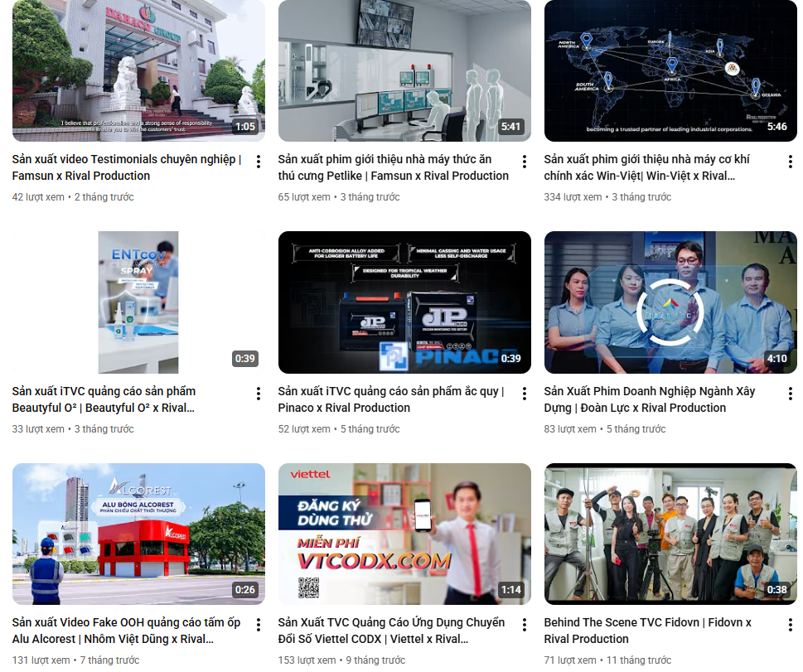
Task: Click the 5:46 duration badge
Action: tap(776, 127)
